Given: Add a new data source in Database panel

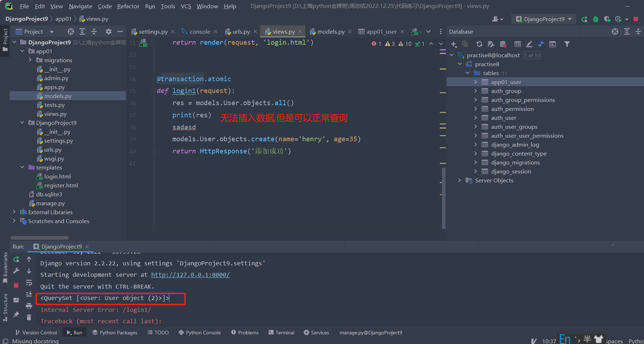Looking at the screenshot, I should [x=454, y=44].
